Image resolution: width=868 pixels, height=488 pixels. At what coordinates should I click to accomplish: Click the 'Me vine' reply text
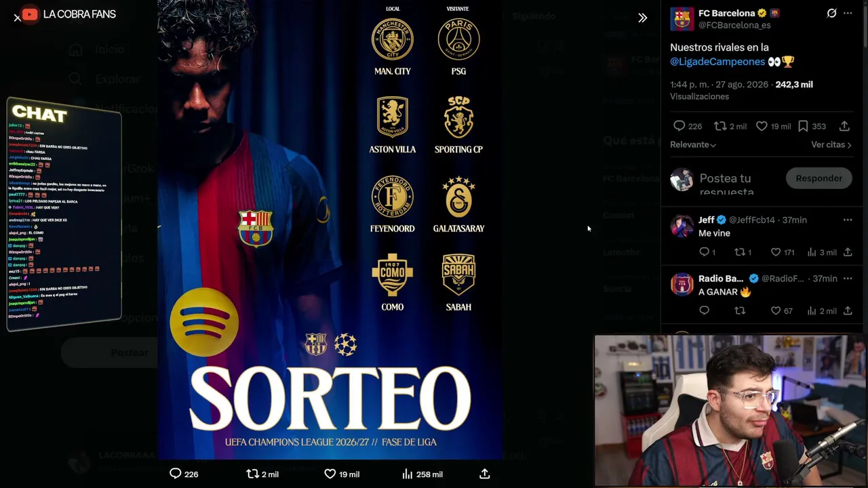[714, 233]
